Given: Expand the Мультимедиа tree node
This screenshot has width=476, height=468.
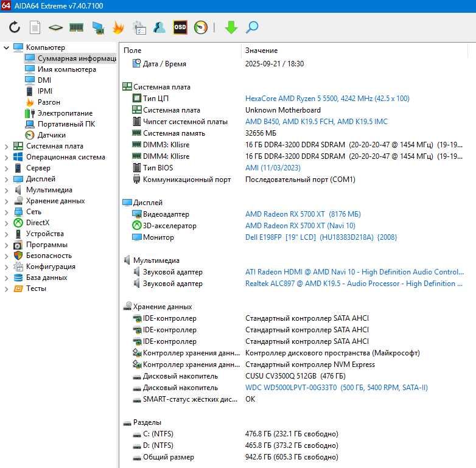Looking at the screenshot, I should click(6, 190).
